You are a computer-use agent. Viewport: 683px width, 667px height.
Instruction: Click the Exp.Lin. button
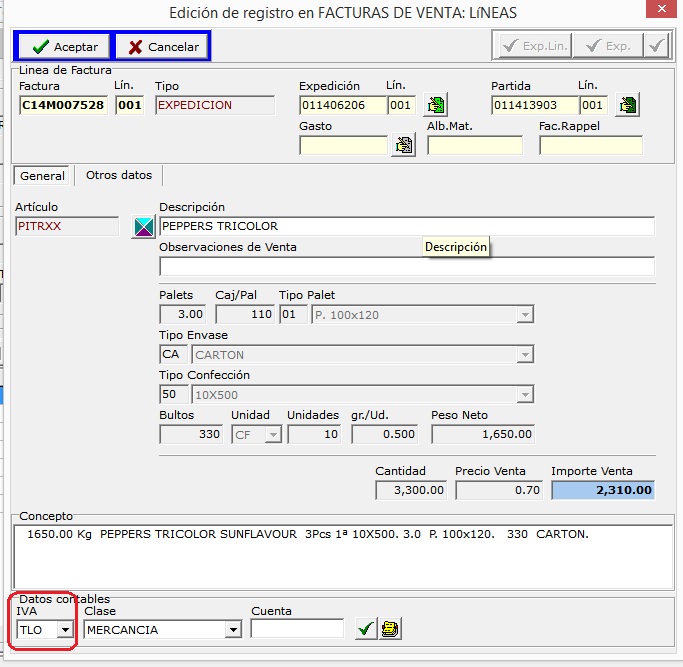(x=535, y=46)
